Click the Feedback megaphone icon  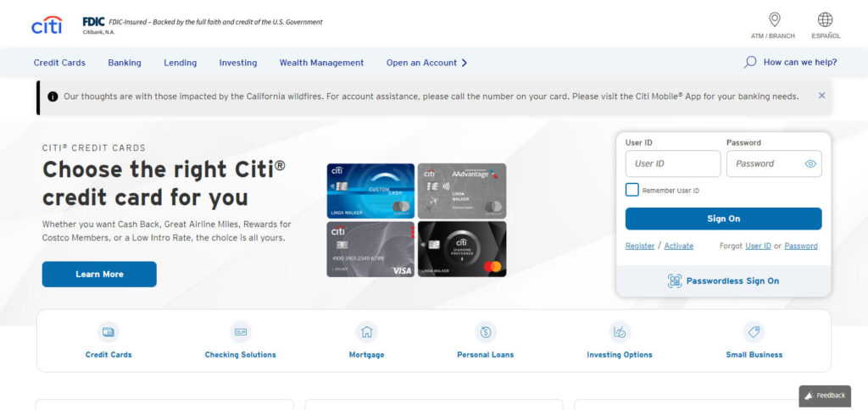(x=809, y=396)
